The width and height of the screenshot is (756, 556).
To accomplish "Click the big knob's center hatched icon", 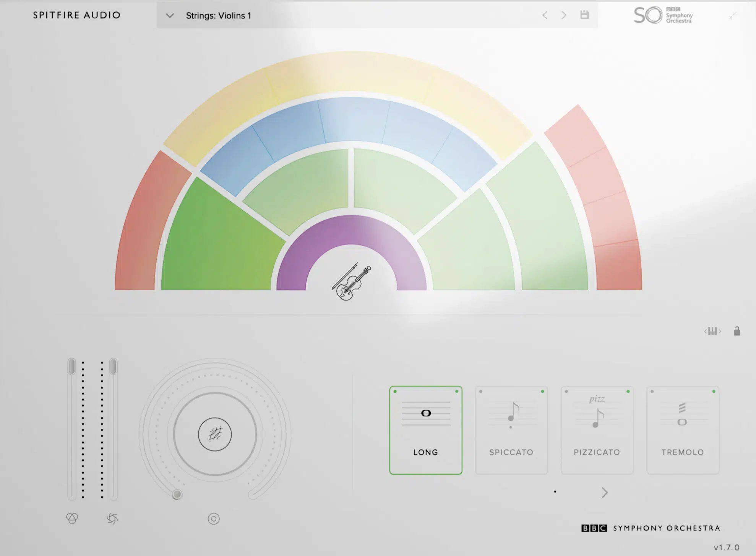I will coord(215,434).
